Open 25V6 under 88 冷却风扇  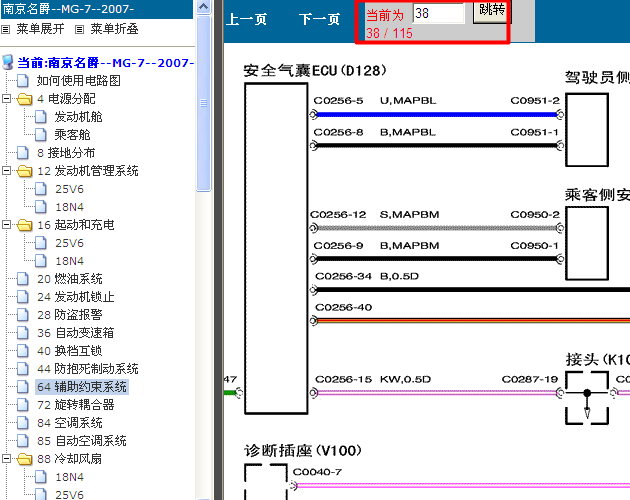(69, 495)
